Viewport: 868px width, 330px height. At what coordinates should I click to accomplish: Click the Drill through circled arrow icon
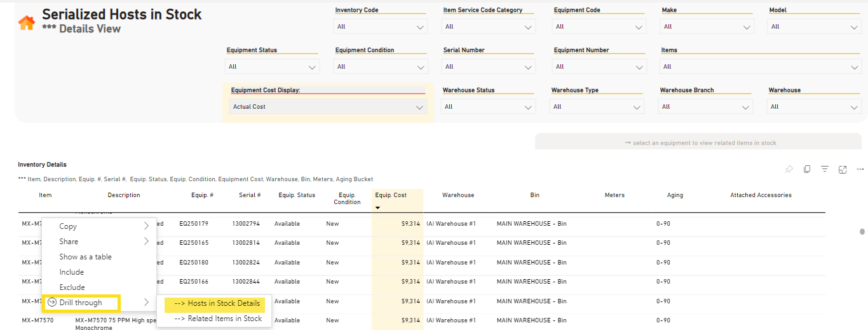[x=52, y=303]
